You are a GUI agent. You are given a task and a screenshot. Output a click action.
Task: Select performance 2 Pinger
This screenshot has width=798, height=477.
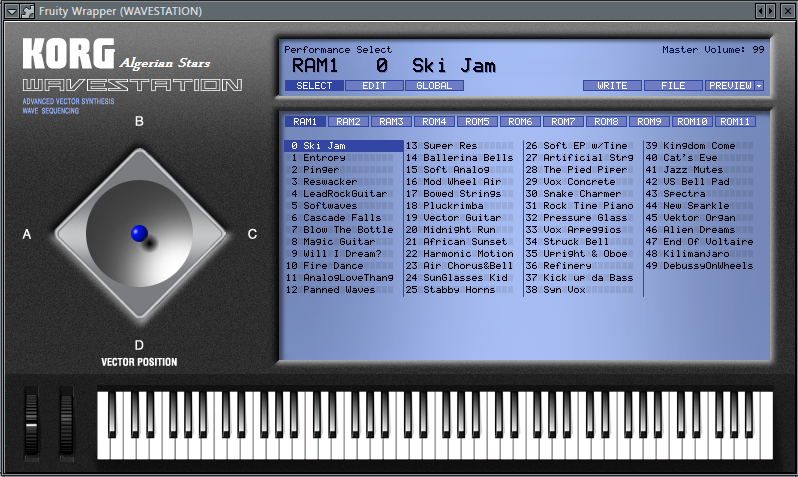(x=344, y=170)
